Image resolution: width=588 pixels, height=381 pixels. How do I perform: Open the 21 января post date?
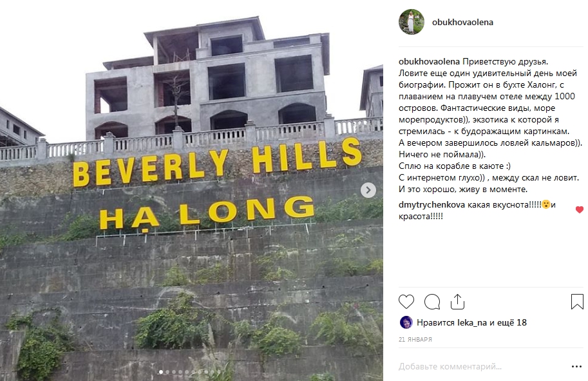[x=415, y=339]
